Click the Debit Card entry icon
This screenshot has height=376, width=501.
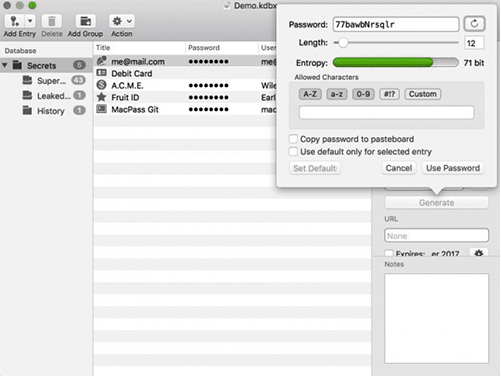coord(101,73)
